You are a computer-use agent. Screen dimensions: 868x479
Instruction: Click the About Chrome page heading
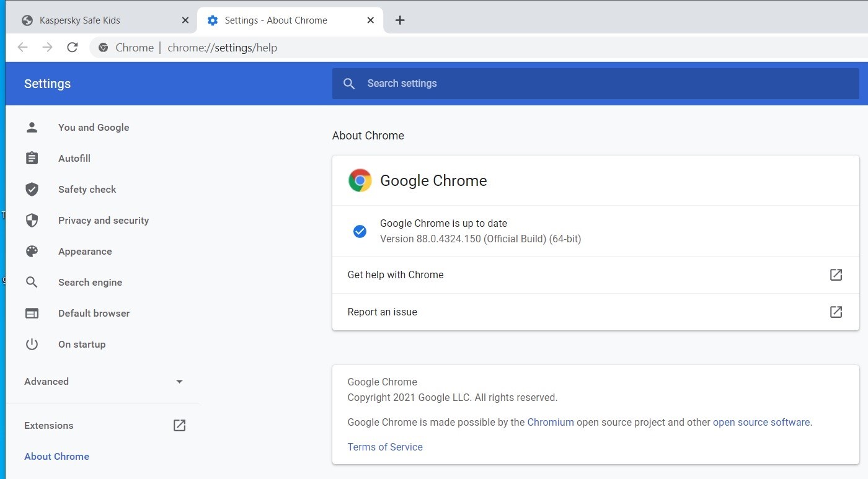[368, 135]
